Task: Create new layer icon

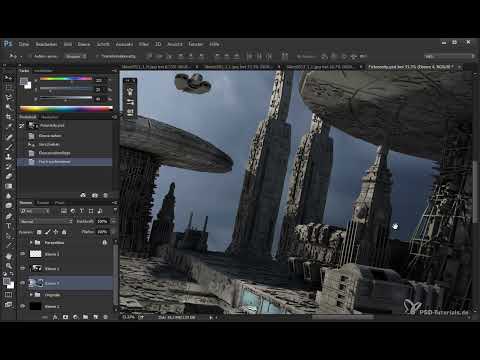Action: point(95,317)
